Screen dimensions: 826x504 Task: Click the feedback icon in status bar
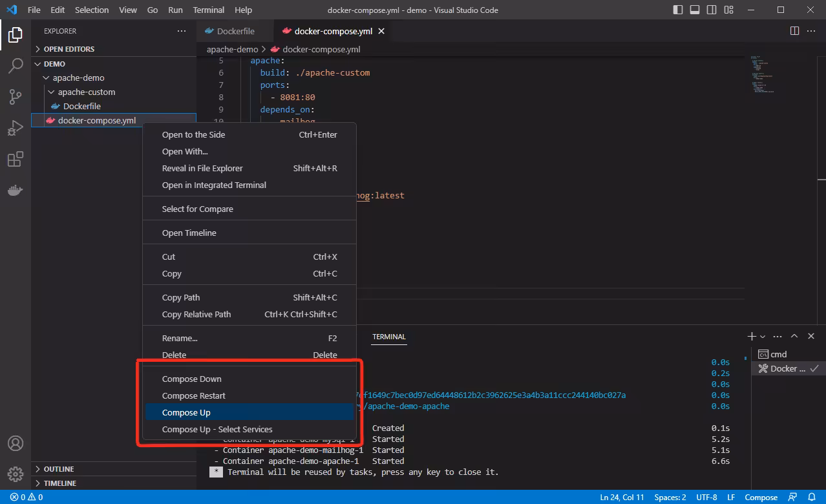(x=793, y=498)
